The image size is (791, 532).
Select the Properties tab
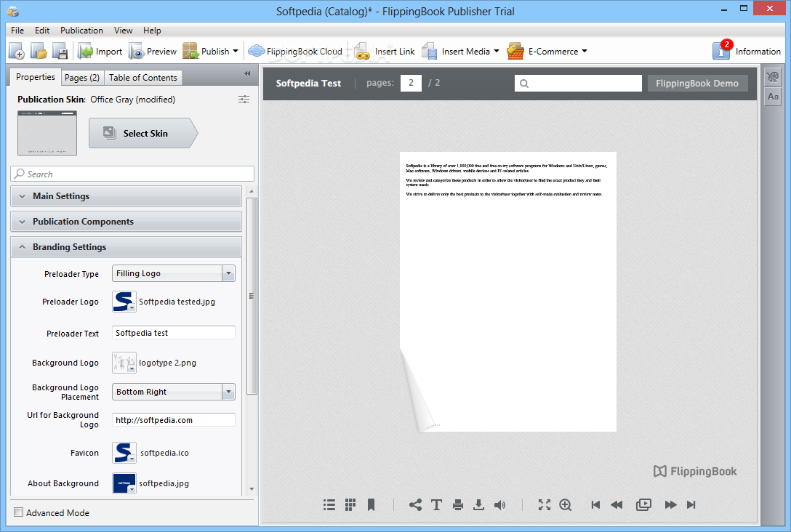point(36,77)
